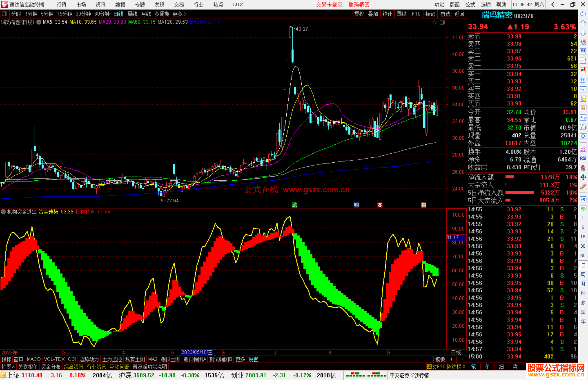Click the 复权 button above the chart
The image size is (588, 380).
[x=359, y=14]
